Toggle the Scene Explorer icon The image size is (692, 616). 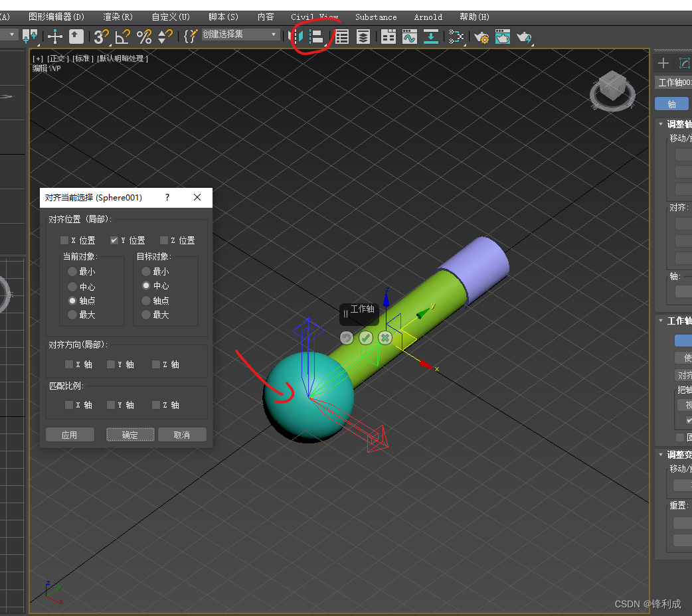click(341, 37)
